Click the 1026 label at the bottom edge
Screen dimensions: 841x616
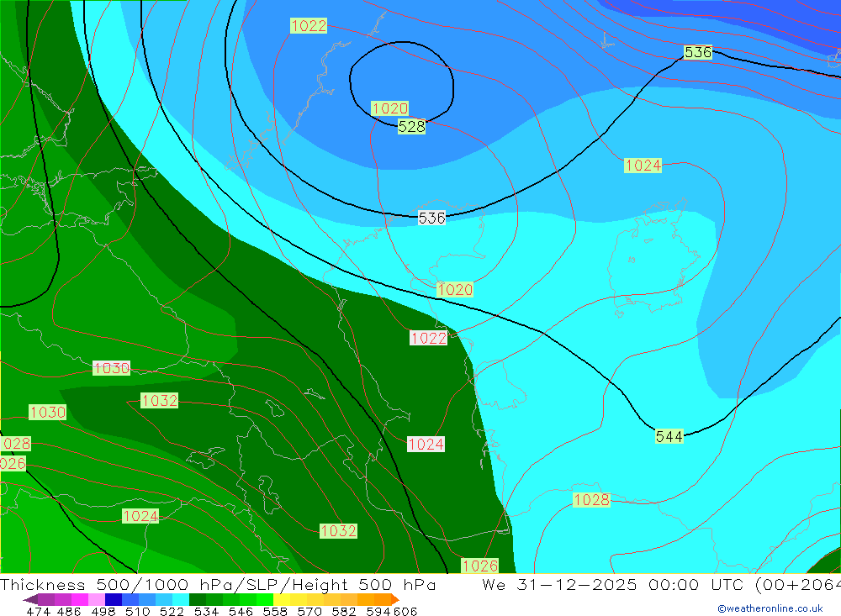(480, 566)
